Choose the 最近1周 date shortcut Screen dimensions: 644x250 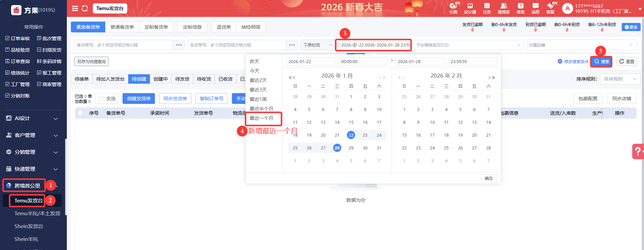[x=259, y=99]
